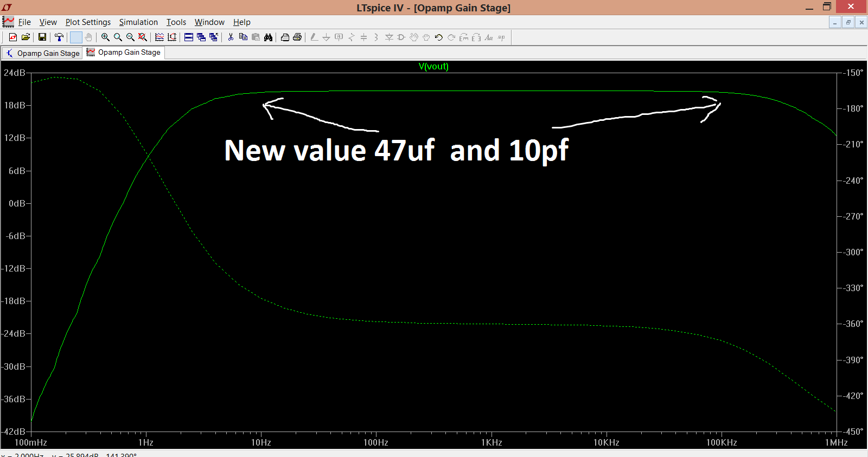Restore down the inner plot document window
868x457 pixels.
(848, 22)
